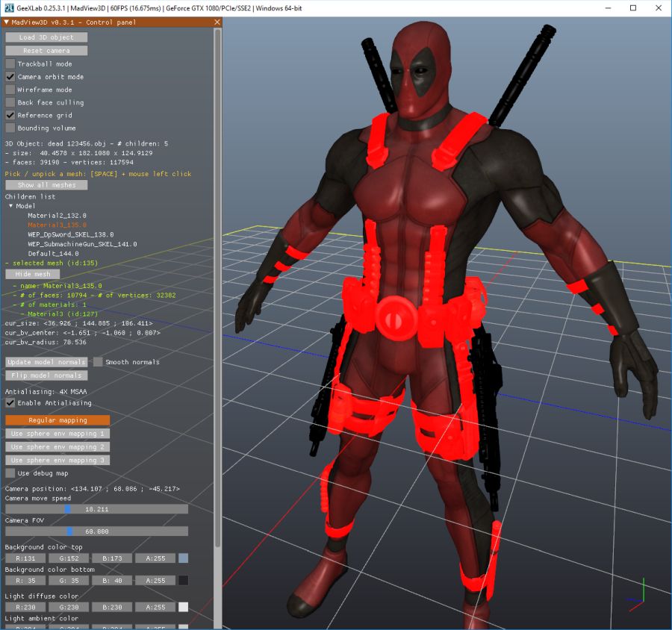Click the Load 3D object button
The height and width of the screenshot is (630, 672).
pos(46,37)
